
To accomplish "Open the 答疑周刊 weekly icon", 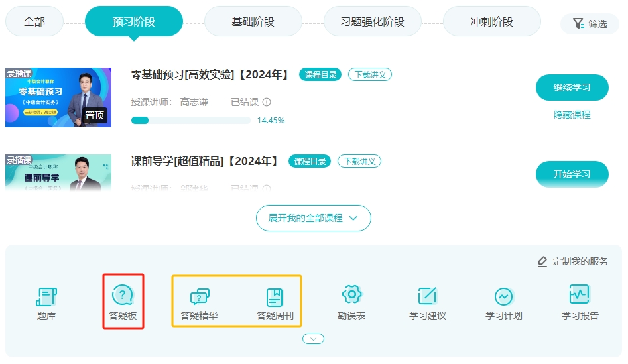I will click(275, 297).
